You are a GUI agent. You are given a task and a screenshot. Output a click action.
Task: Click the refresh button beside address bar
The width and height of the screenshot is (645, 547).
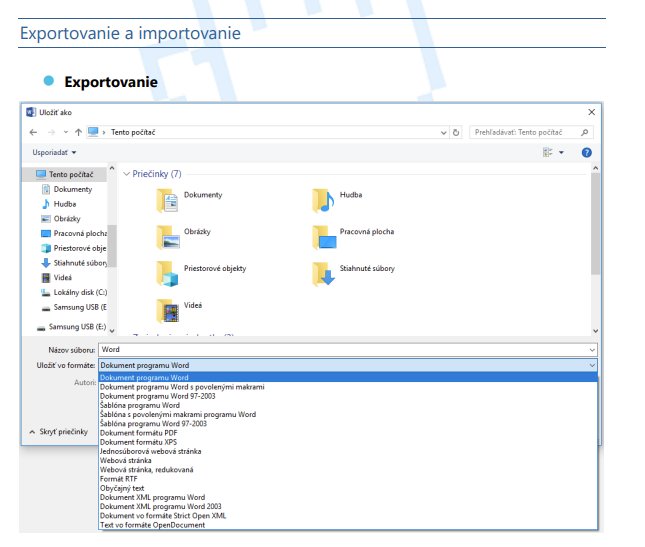point(456,132)
